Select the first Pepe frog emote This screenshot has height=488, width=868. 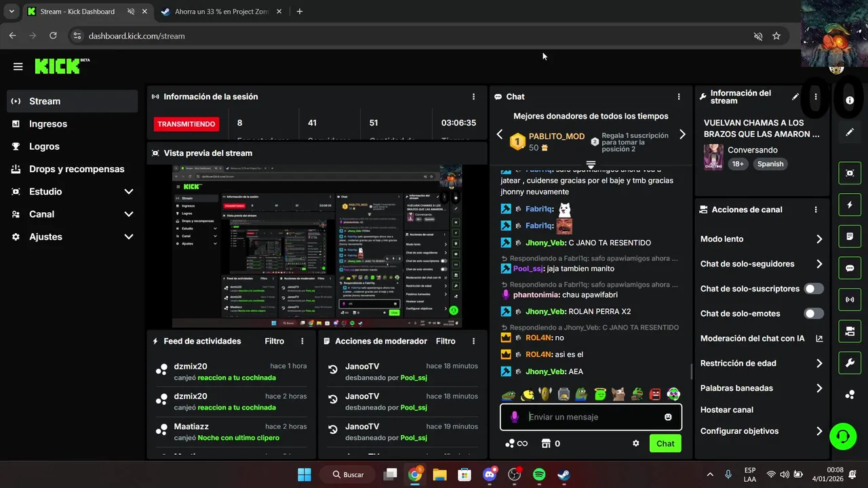(x=509, y=394)
